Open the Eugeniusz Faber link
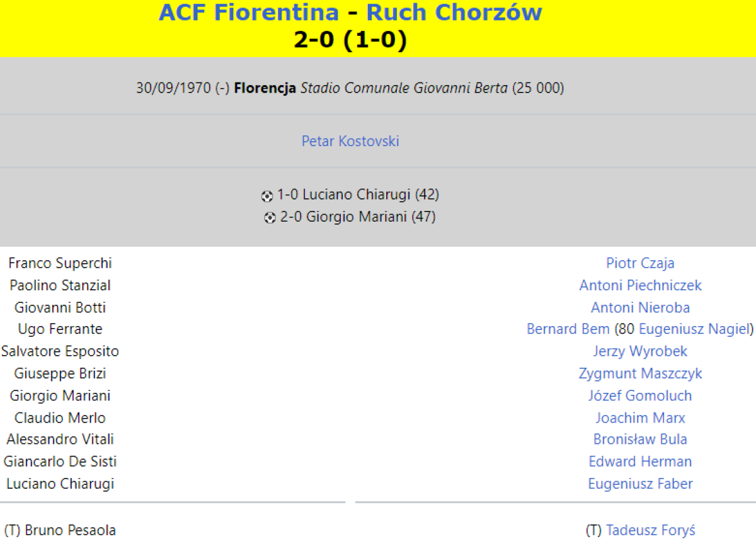Image resolution: width=756 pixels, height=539 pixels. (x=640, y=484)
